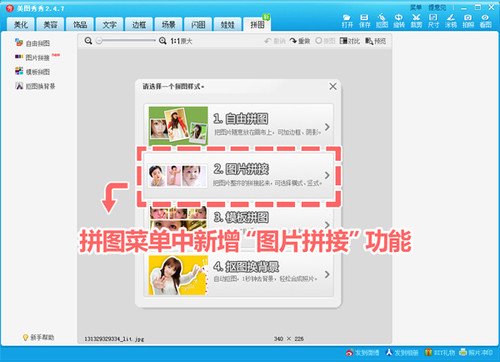Select 模板拼图 in the left sidebar
Screen dimensions: 500x362
[x=32, y=71]
